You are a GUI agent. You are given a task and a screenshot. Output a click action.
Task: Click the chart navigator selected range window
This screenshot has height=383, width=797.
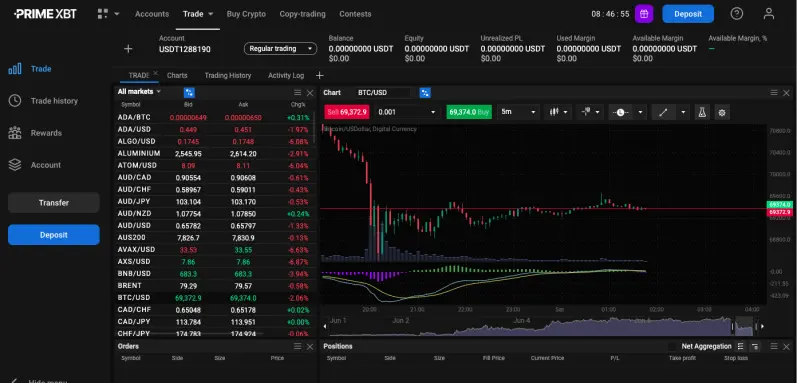pyautogui.click(x=745, y=326)
